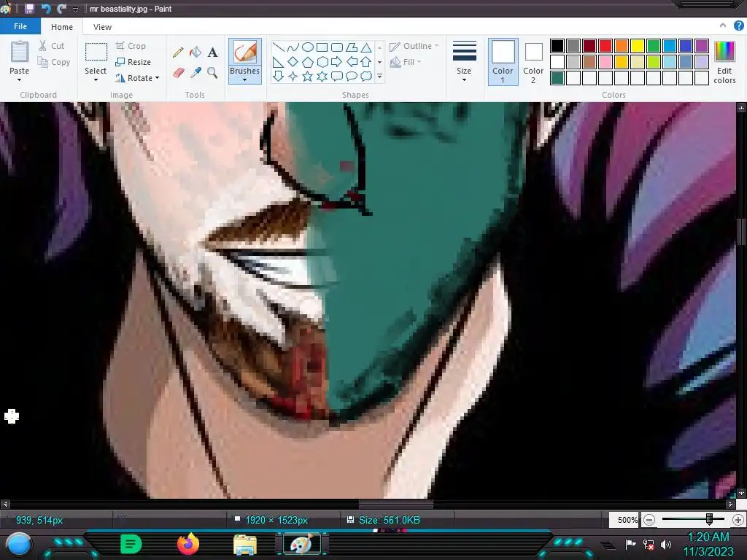
Task: Pick the Color picker eyedropper tool
Action: pos(196,72)
